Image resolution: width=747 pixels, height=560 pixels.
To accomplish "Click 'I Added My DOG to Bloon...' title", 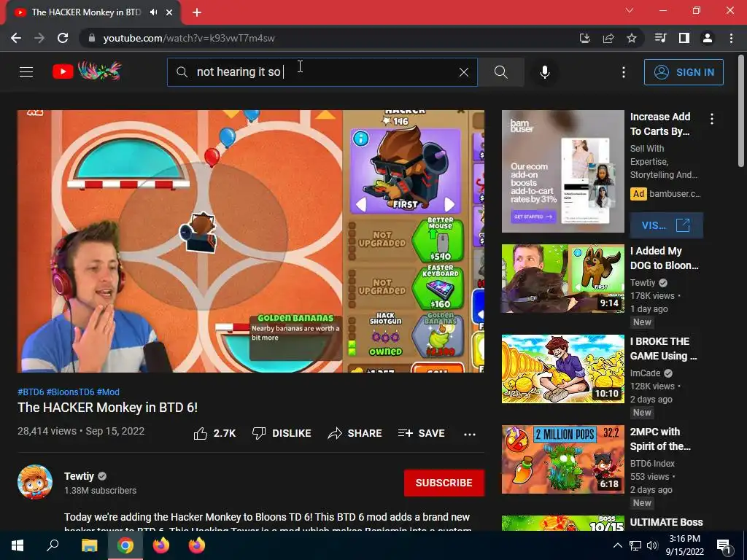I will [664, 258].
